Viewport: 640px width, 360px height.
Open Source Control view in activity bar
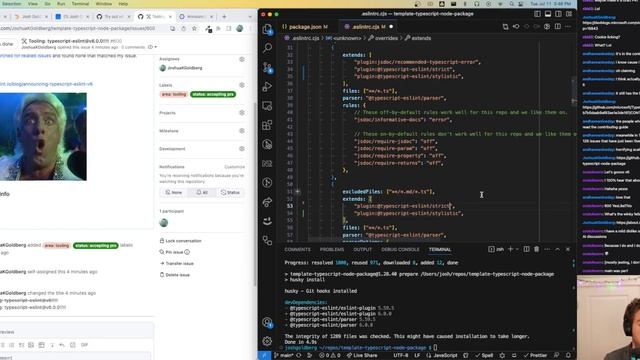(267, 67)
